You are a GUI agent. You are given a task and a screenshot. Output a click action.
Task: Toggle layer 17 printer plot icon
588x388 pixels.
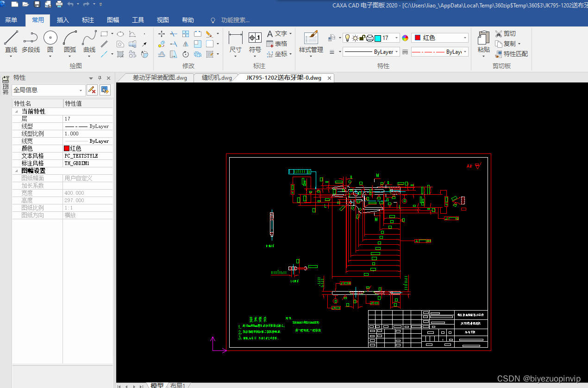pyautogui.click(x=370, y=38)
